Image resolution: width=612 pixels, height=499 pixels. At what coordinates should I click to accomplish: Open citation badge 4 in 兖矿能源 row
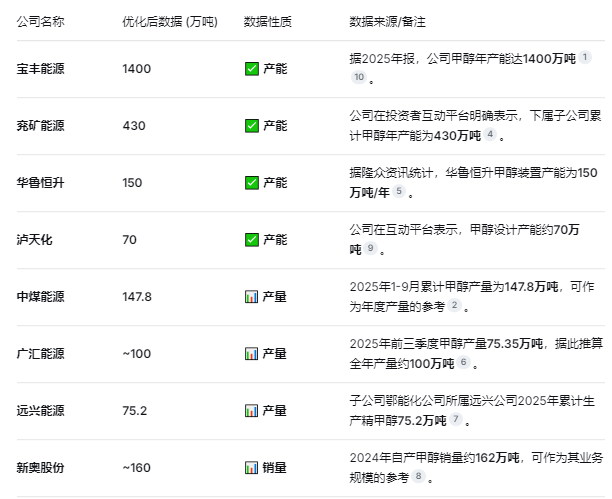(490, 134)
